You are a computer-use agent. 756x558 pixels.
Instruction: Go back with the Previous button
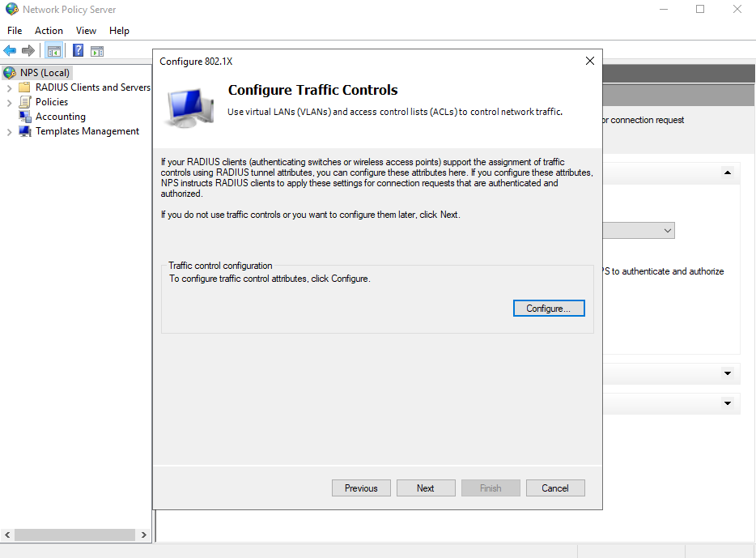(x=361, y=488)
